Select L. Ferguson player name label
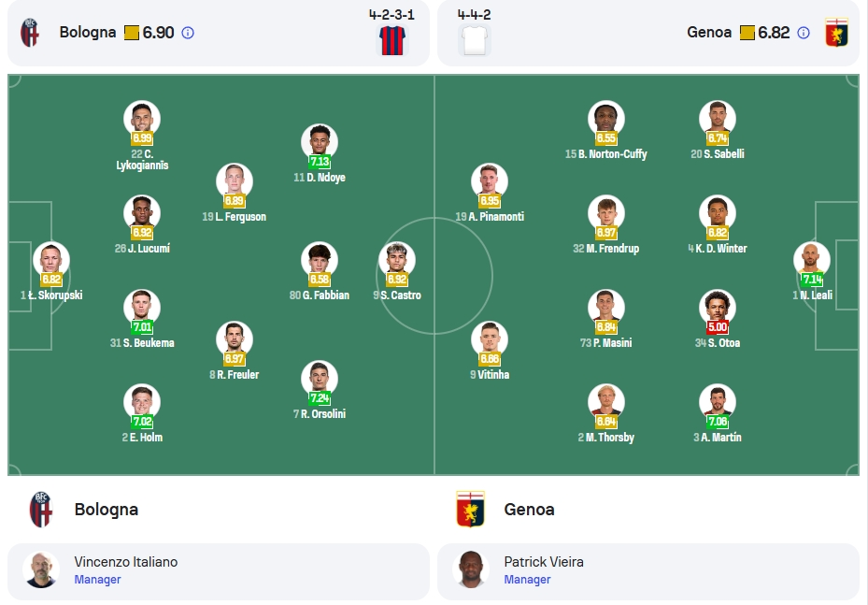868x605 pixels. coord(235,217)
